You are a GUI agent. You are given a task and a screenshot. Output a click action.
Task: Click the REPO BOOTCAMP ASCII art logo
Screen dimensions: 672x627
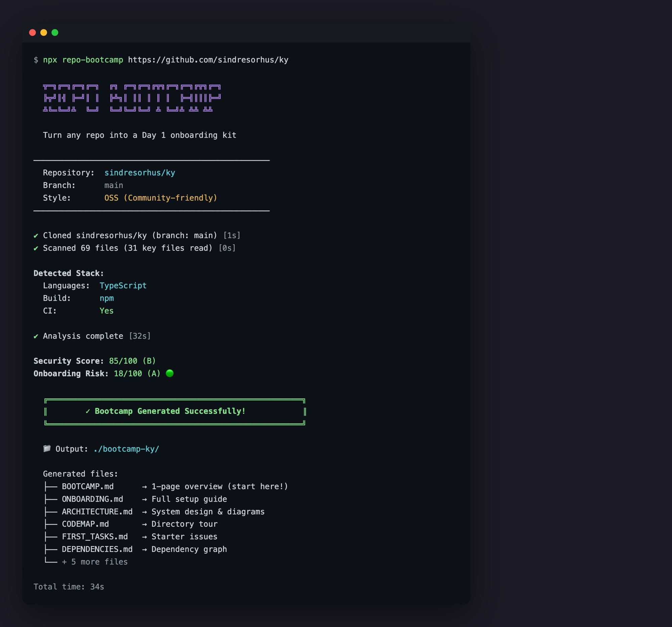coord(132,98)
